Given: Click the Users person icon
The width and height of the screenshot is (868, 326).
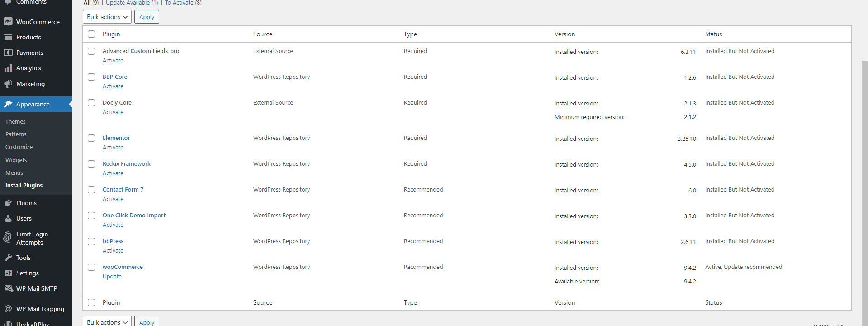Looking at the screenshot, I should tap(8, 218).
